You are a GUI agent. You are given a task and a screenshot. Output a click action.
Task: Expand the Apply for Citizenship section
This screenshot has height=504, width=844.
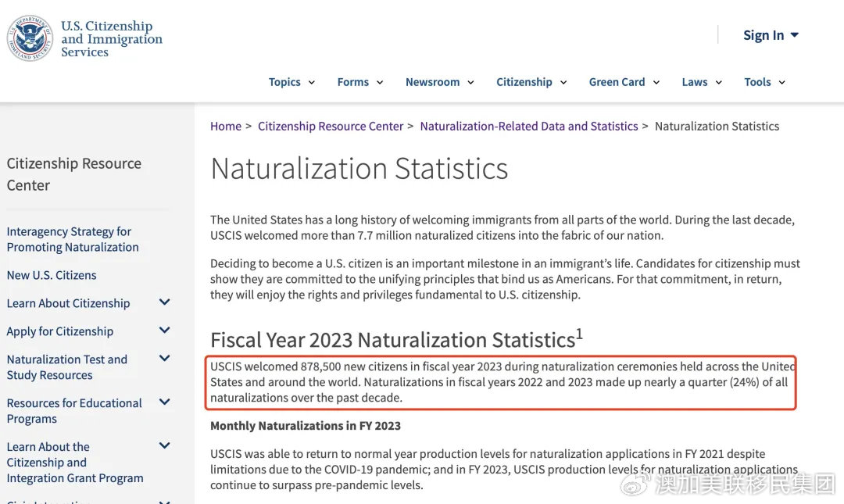click(165, 330)
